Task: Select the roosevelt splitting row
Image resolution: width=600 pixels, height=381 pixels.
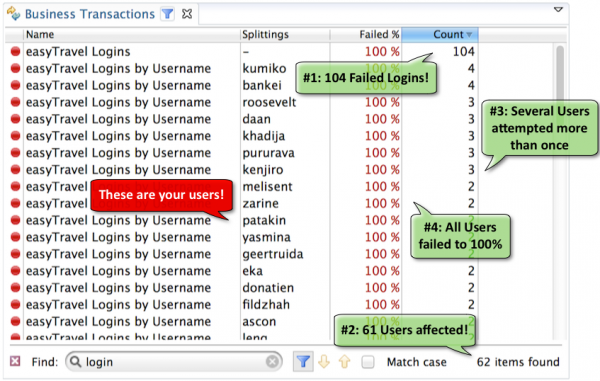Action: point(243,102)
